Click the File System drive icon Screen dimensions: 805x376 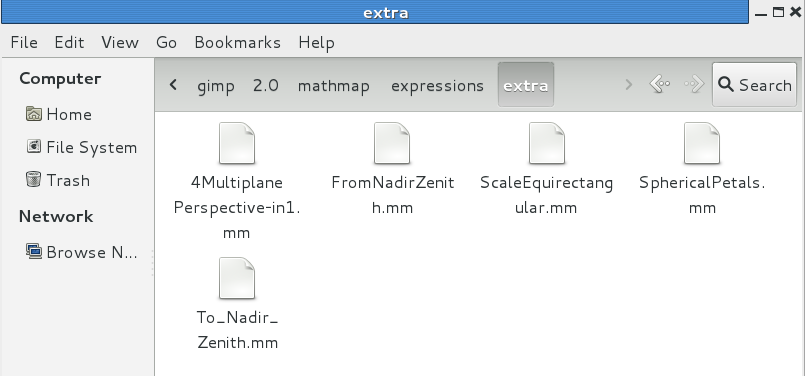click(33, 147)
